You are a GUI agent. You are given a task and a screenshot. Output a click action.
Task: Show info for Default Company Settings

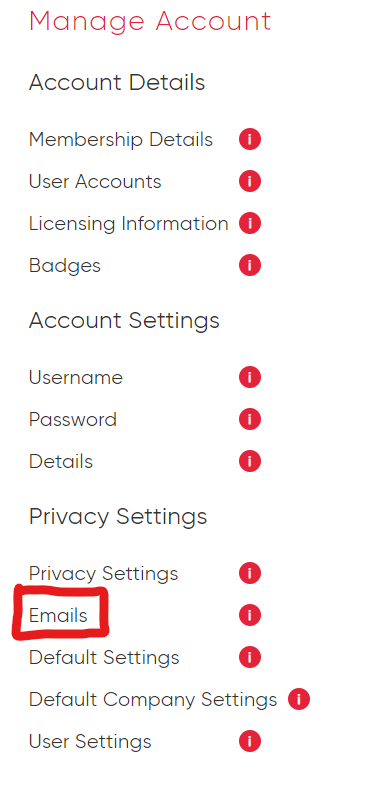point(299,699)
